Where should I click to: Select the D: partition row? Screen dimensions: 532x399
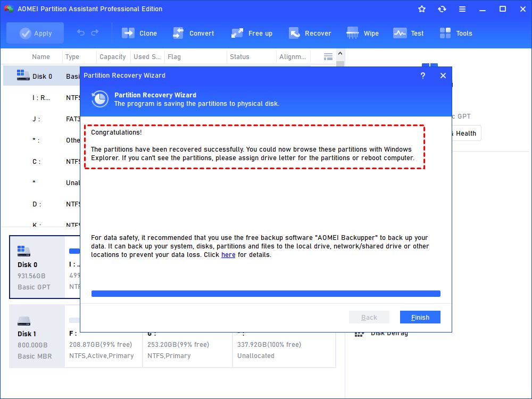point(41,204)
